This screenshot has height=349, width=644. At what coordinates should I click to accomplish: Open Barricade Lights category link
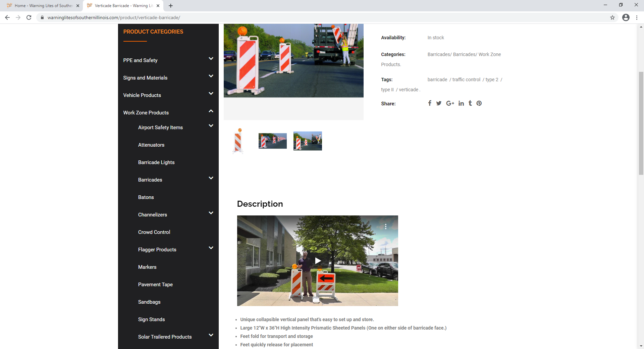[156, 162]
